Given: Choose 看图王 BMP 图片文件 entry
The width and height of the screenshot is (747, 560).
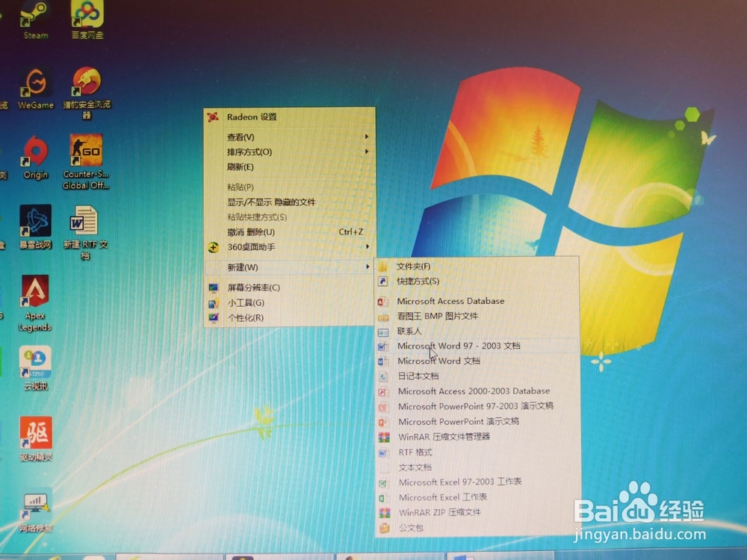Looking at the screenshot, I should (477, 316).
